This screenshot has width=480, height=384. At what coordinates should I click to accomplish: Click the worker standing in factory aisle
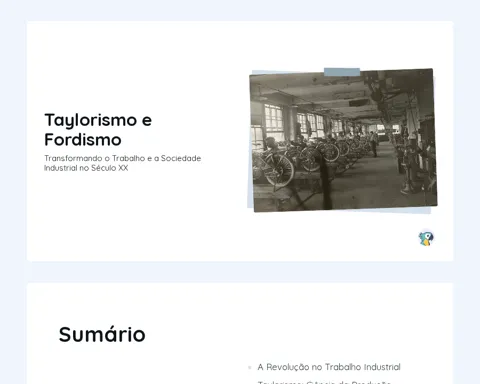tap(374, 144)
